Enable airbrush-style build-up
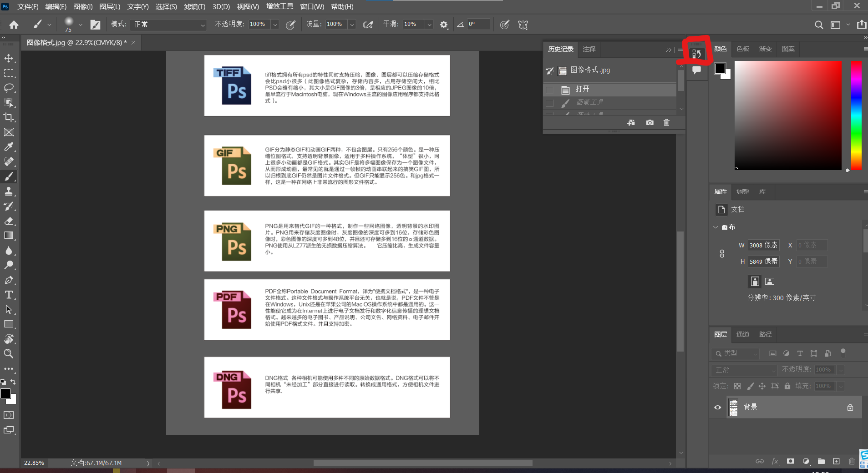Viewport: 868px width, 473px height. tap(368, 25)
